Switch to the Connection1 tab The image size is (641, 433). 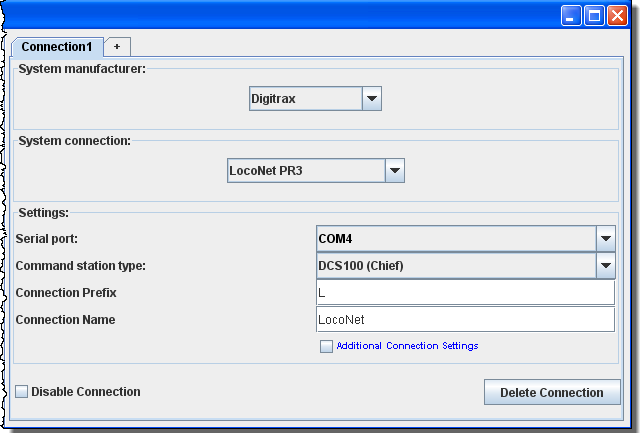pos(57,47)
